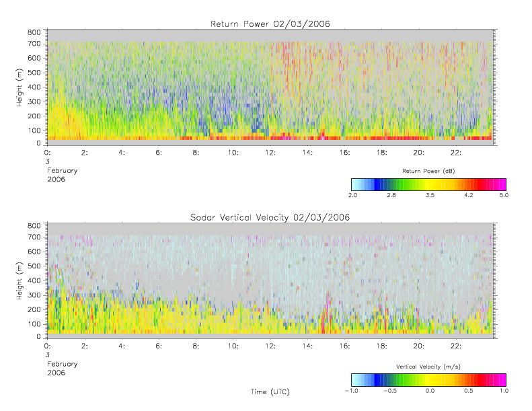Click the 400 height tick on Vertical Velocity plot
The image size is (532, 411).
point(34,281)
